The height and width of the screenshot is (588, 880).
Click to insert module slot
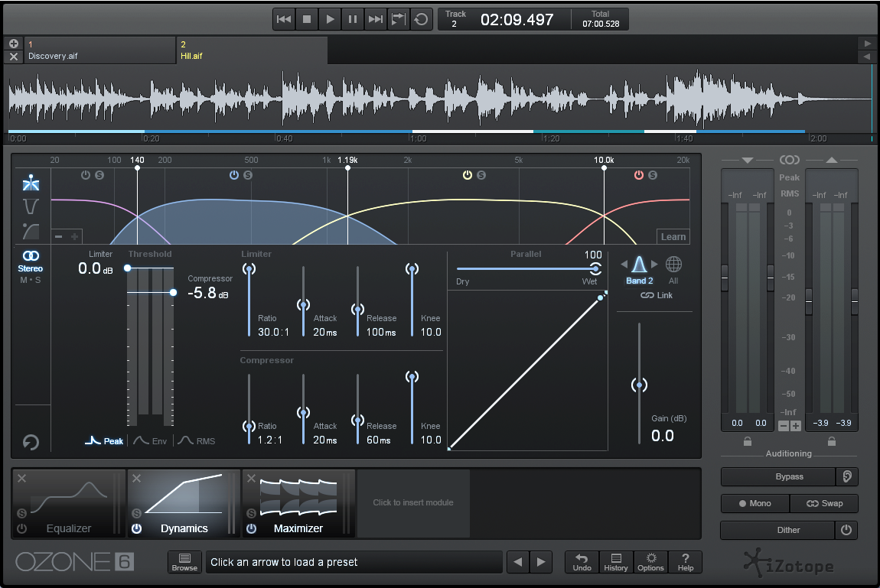pos(413,503)
